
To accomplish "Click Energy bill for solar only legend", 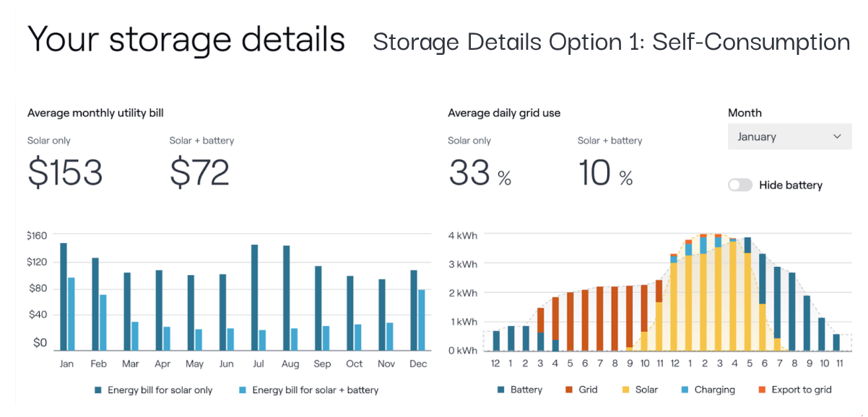I will point(153,390).
